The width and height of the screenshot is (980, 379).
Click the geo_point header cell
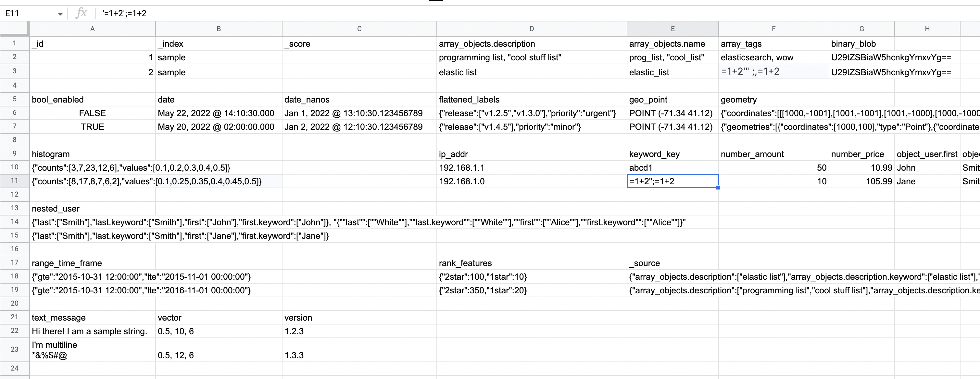tap(672, 100)
